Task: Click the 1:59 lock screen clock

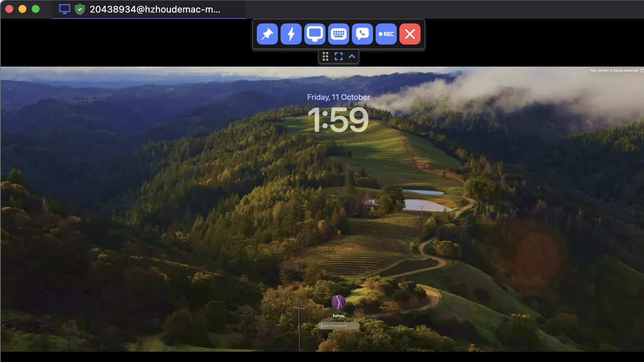Action: [x=338, y=120]
